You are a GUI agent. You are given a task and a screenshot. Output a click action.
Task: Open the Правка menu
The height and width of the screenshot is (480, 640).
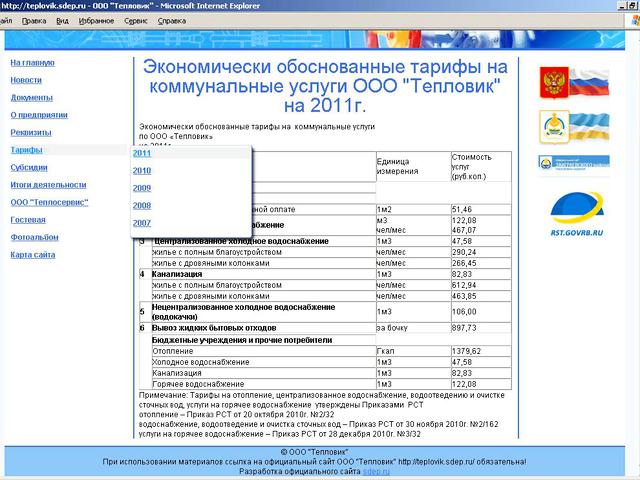click(34, 21)
